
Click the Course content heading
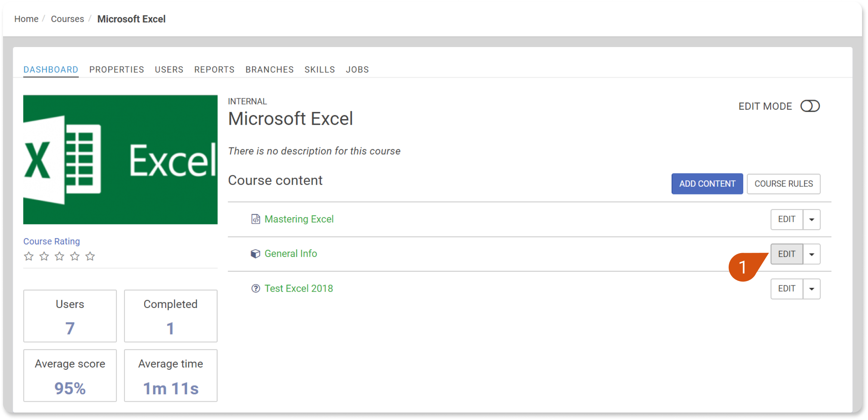tap(275, 181)
